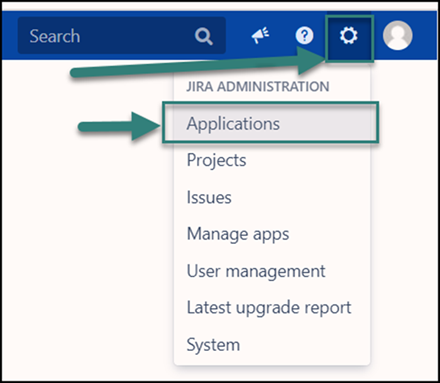Open Issues from the dropdown menu
Screen dimensions: 440x383
click(x=209, y=197)
